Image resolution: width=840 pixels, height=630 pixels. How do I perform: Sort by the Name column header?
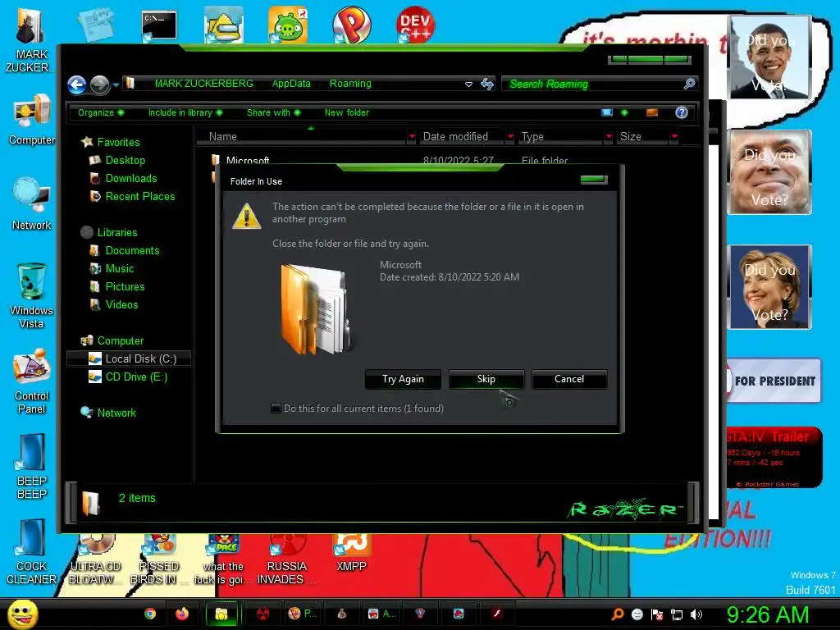[x=303, y=137]
